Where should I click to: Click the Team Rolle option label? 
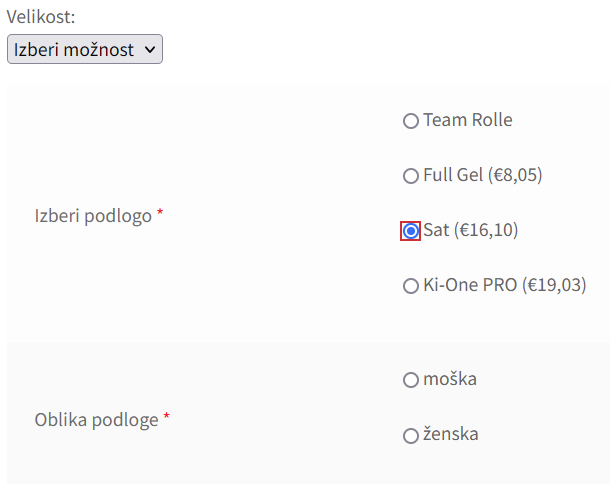(467, 120)
